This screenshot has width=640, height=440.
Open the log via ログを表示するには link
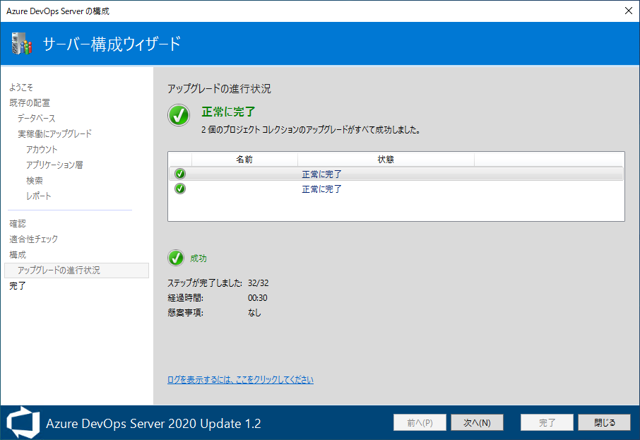pos(240,380)
